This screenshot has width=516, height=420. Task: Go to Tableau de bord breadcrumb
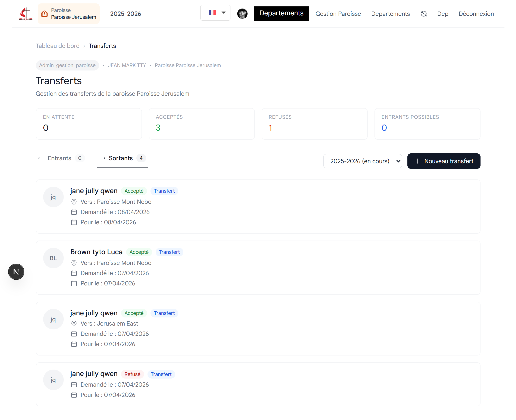pos(57,46)
